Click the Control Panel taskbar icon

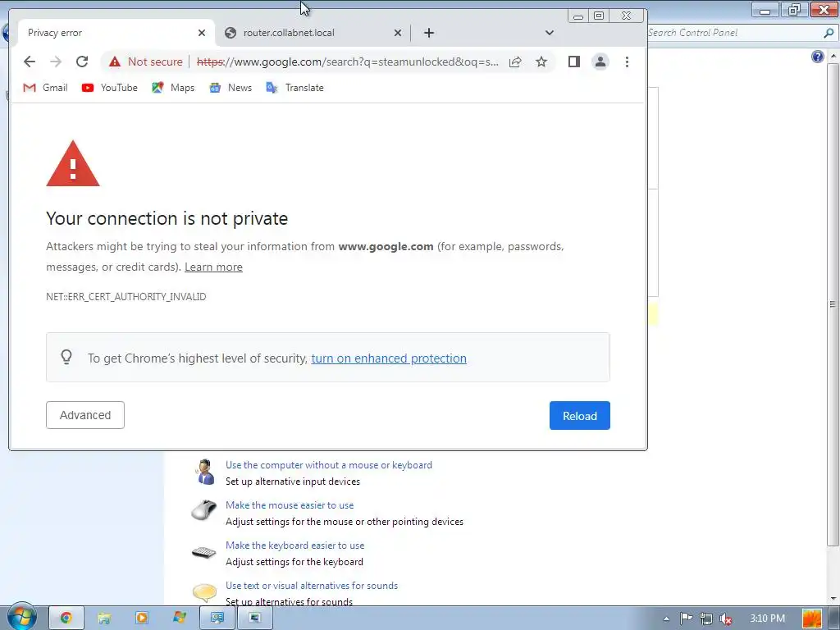pos(217,619)
